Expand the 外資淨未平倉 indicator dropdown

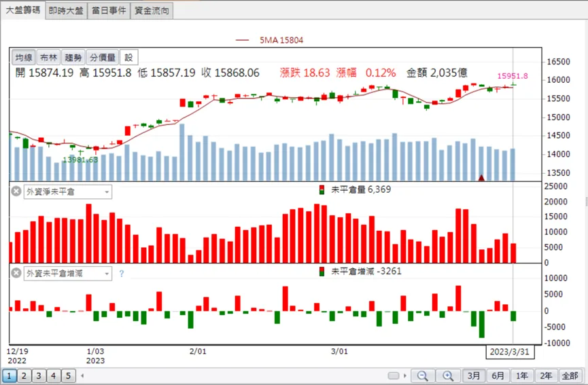click(x=107, y=192)
